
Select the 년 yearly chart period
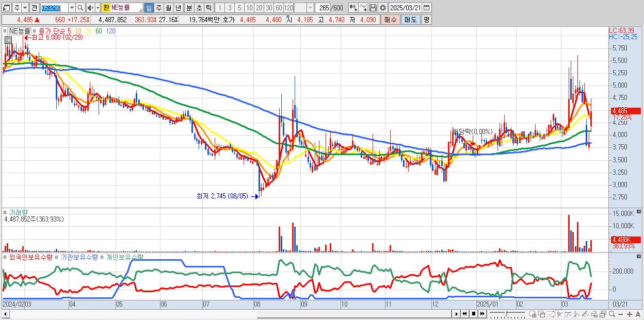178,8
